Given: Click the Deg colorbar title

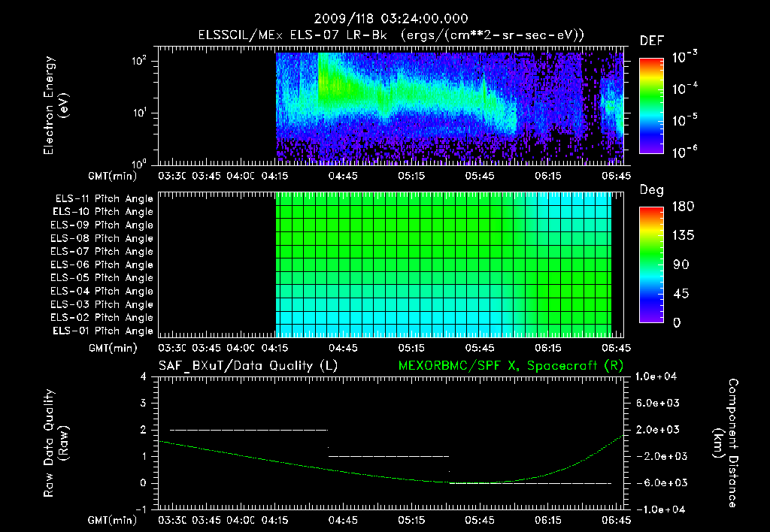Looking at the screenshot, I should [x=652, y=190].
